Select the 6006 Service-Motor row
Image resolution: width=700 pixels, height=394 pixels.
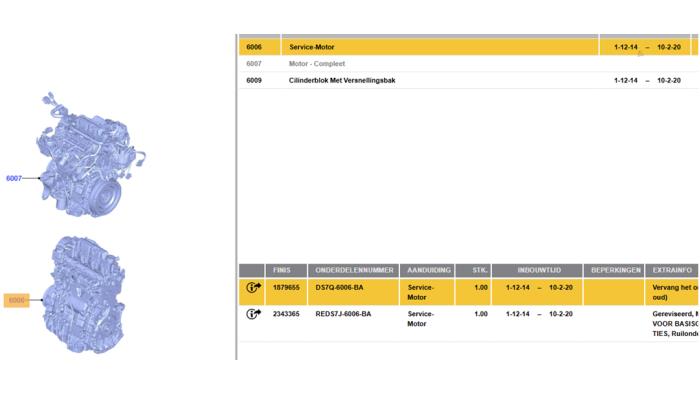(x=468, y=47)
